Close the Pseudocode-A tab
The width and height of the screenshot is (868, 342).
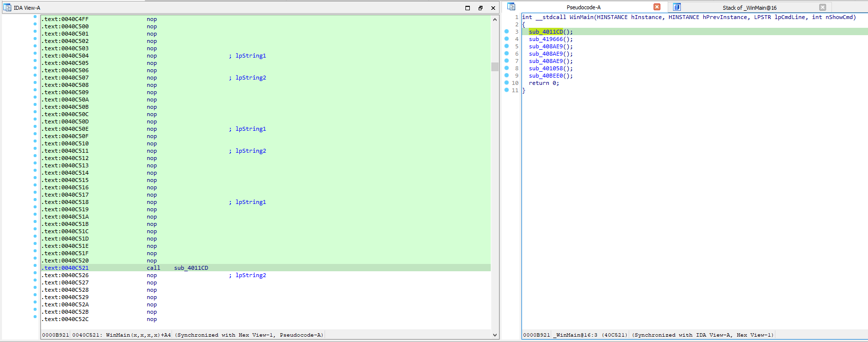click(657, 7)
